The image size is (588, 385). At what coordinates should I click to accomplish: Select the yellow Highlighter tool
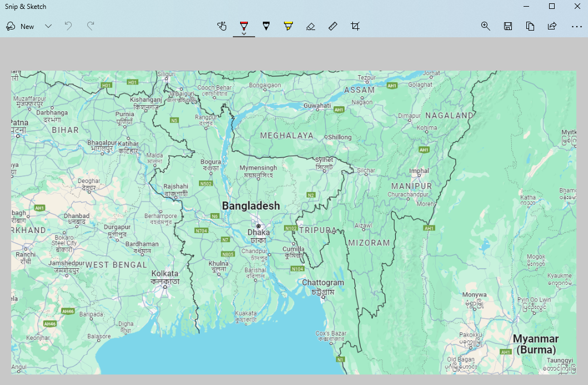click(x=288, y=26)
